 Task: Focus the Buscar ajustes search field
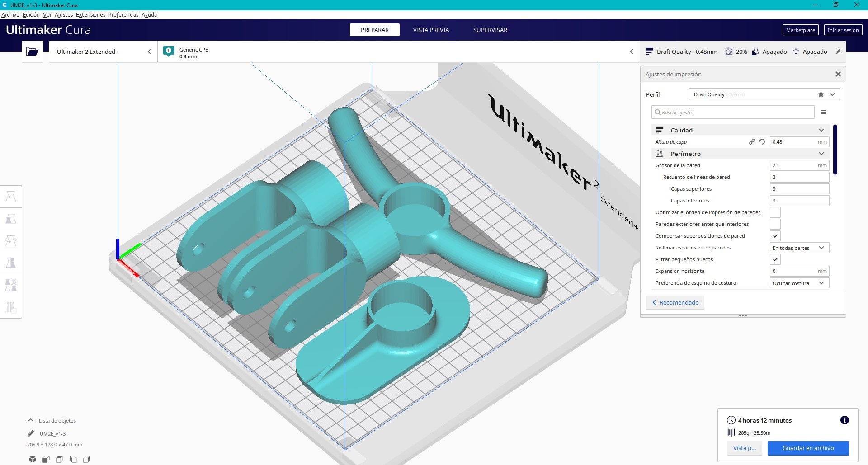[733, 112]
